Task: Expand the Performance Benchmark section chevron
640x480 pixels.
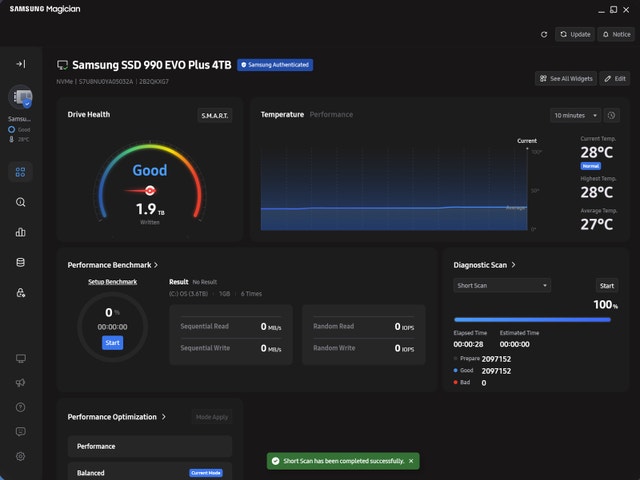Action: [x=156, y=265]
